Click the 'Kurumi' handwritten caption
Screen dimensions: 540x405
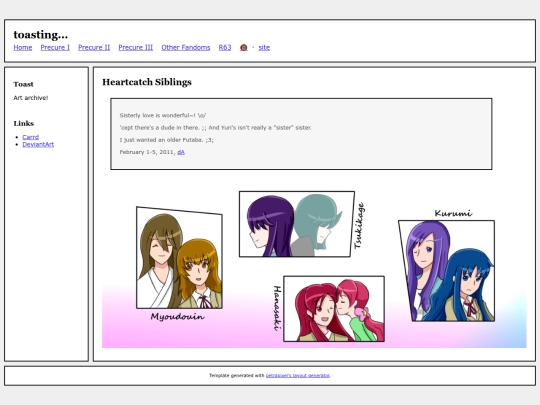[x=453, y=213]
